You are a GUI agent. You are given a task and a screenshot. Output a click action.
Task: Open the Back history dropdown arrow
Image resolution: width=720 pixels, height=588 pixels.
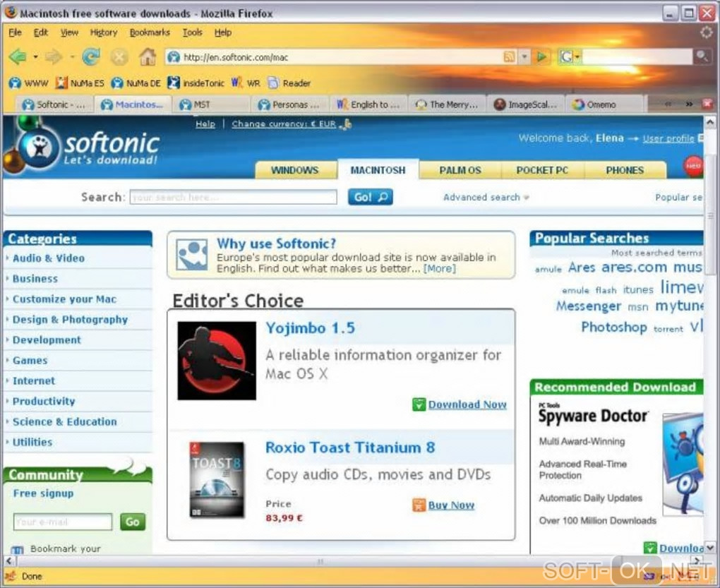35,57
